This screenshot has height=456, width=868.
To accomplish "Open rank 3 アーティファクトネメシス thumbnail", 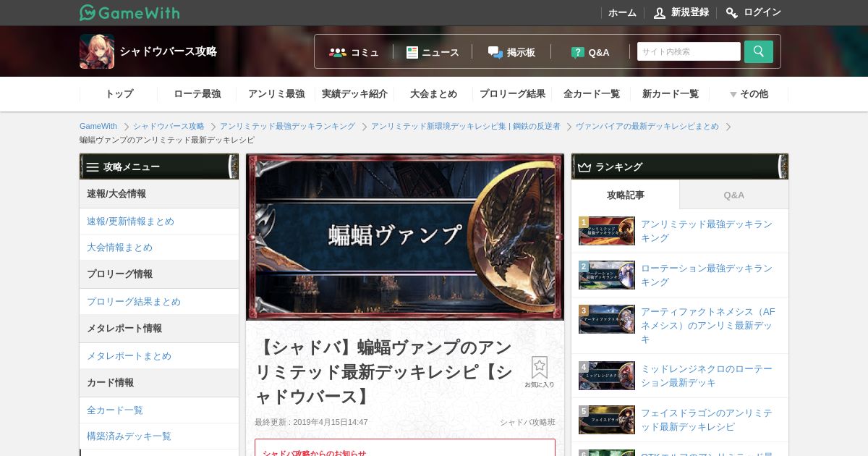I will [x=607, y=319].
